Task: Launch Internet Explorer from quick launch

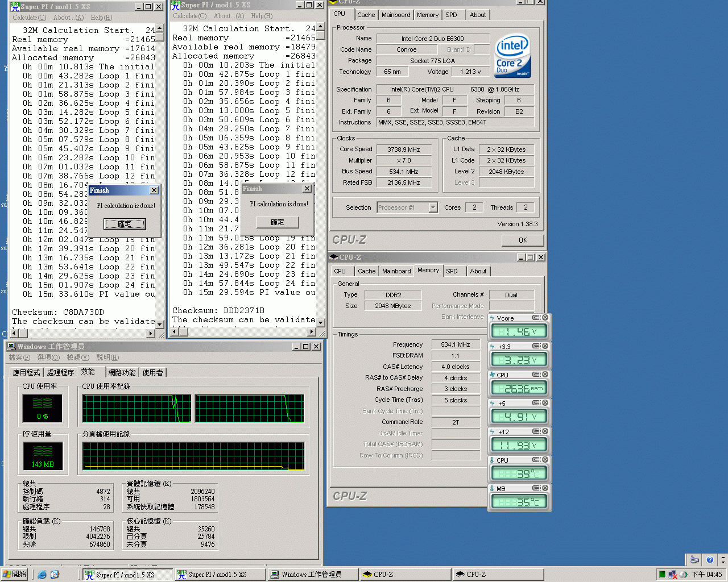Action: [42, 575]
